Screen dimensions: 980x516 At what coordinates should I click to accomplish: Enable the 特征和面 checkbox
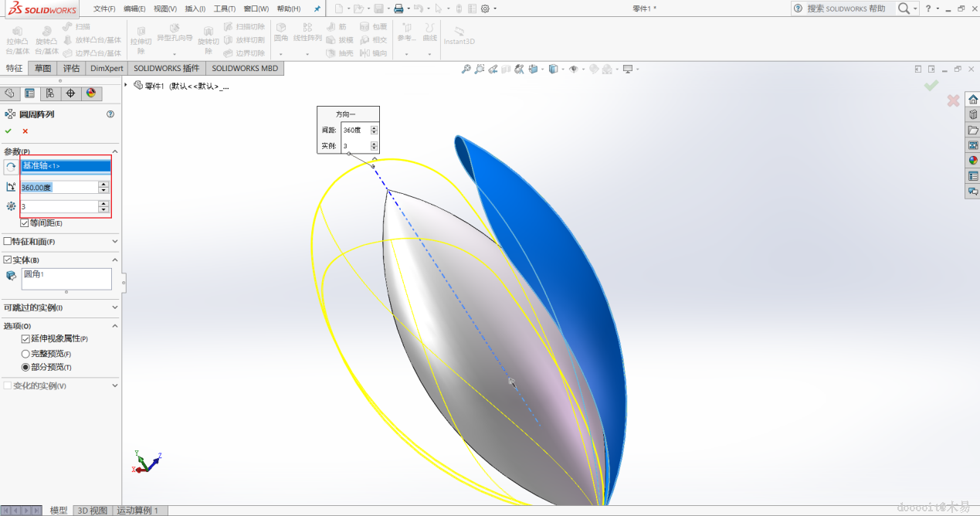pyautogui.click(x=8, y=242)
